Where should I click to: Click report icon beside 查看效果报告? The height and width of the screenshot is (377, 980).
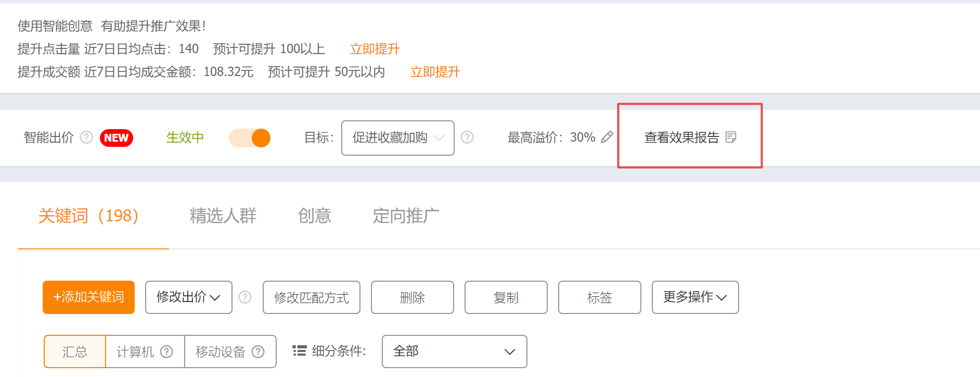tap(731, 137)
